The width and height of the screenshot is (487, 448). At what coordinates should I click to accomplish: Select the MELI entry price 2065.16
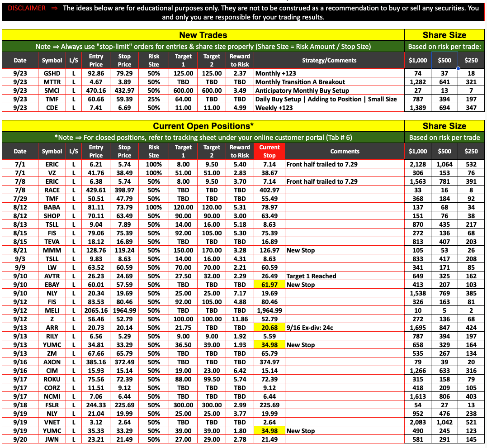coord(96,310)
